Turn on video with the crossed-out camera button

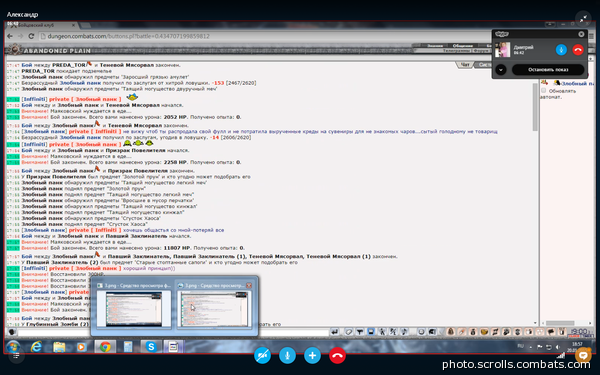click(262, 355)
